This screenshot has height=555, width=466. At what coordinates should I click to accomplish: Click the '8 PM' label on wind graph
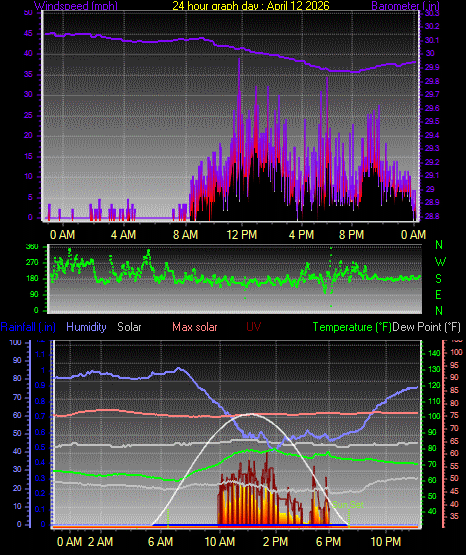(351, 234)
